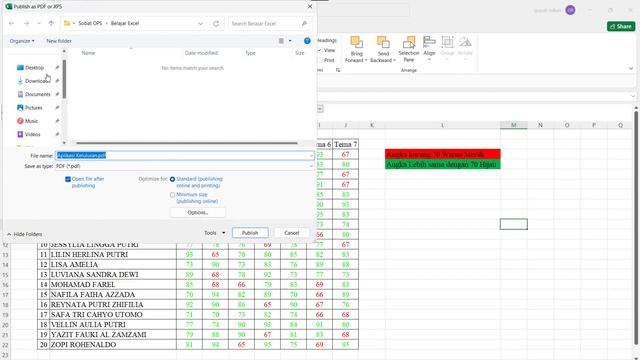Click the Rotate icon in ribbon
Viewport: 640px width, 360px height.
[465, 42]
